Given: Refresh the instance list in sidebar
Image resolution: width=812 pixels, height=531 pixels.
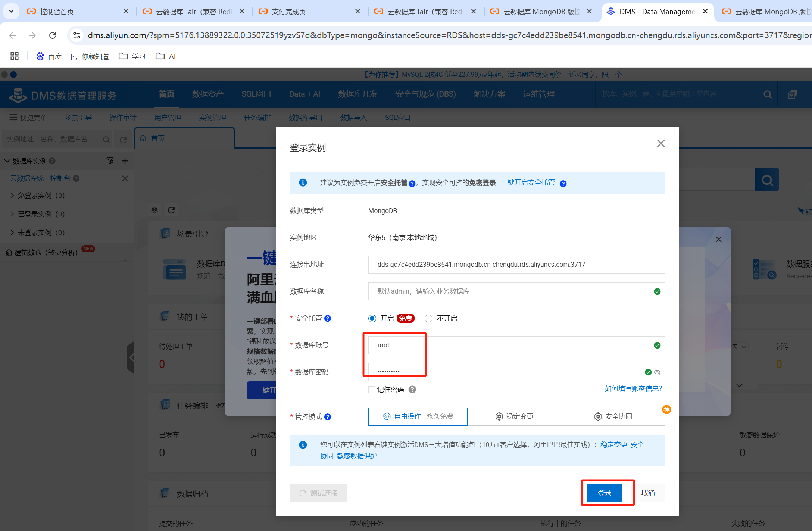Looking at the screenshot, I should [123, 140].
